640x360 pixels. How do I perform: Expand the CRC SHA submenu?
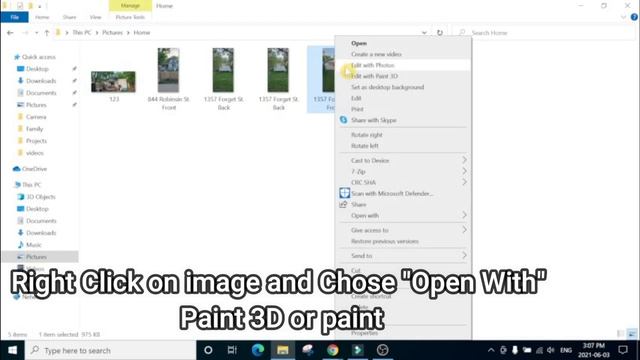coord(403,182)
